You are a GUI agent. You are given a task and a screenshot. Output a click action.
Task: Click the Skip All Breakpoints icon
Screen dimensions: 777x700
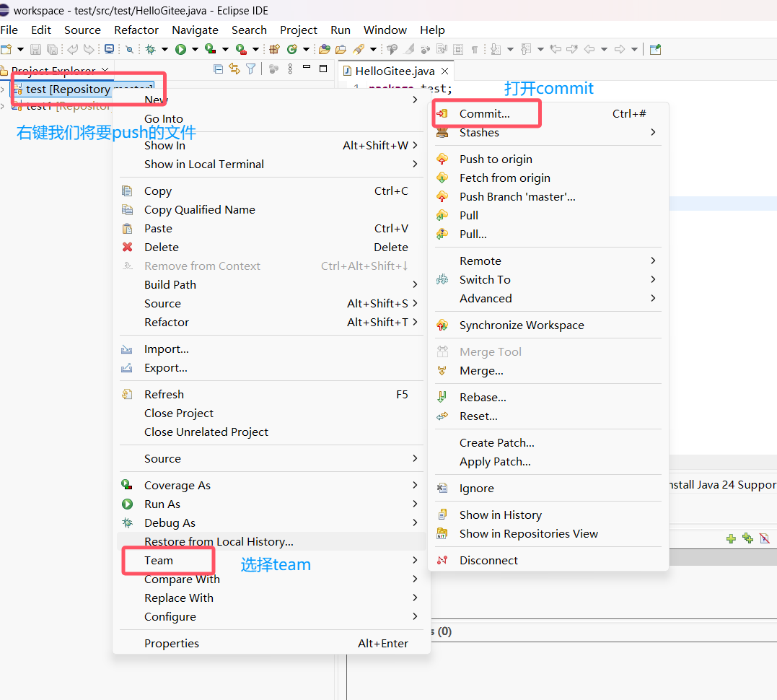coord(129,49)
